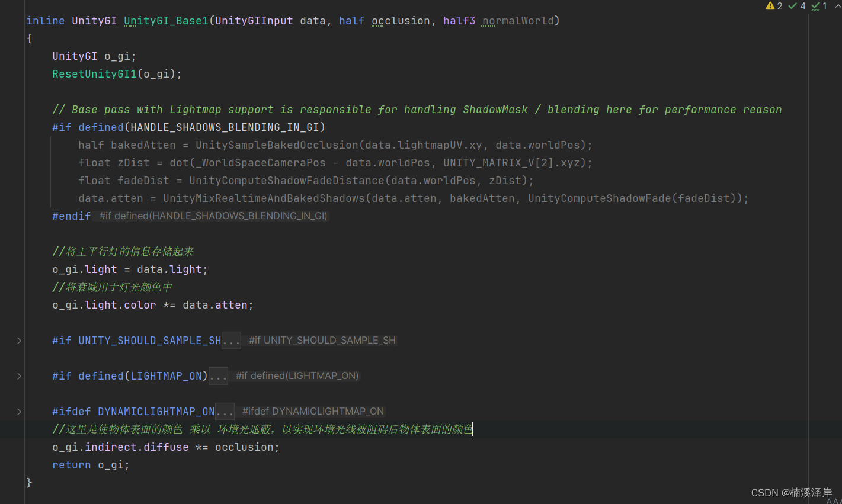The height and width of the screenshot is (504, 842).
Task: Click the gray hint '#if UNITY_SHOULD_SAMPLE_SH'
Action: (x=322, y=341)
